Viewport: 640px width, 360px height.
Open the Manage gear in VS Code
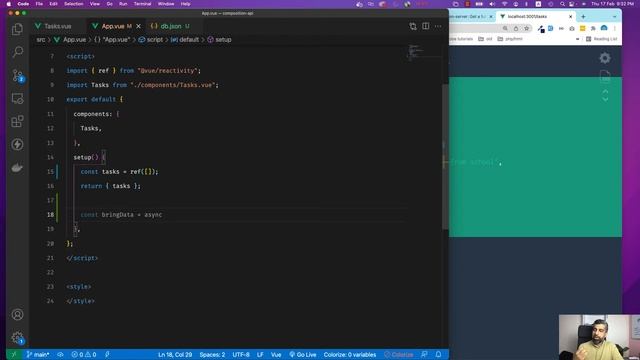pyautogui.click(x=18, y=338)
